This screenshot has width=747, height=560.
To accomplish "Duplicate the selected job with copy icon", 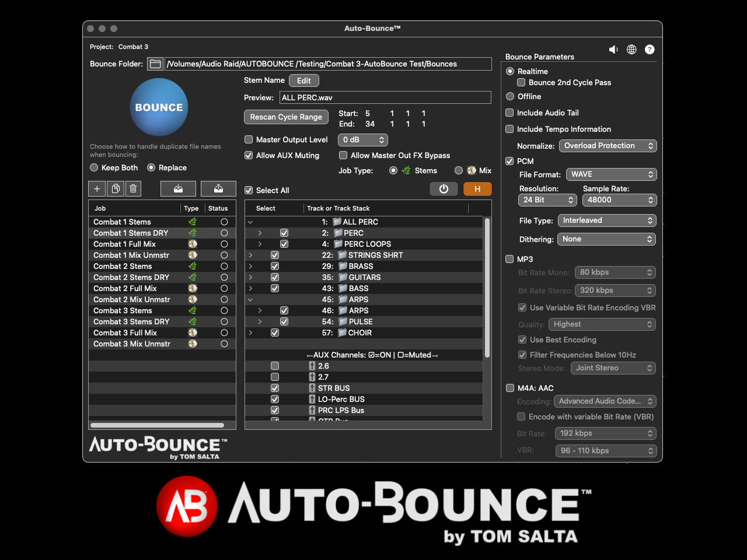I will [116, 188].
